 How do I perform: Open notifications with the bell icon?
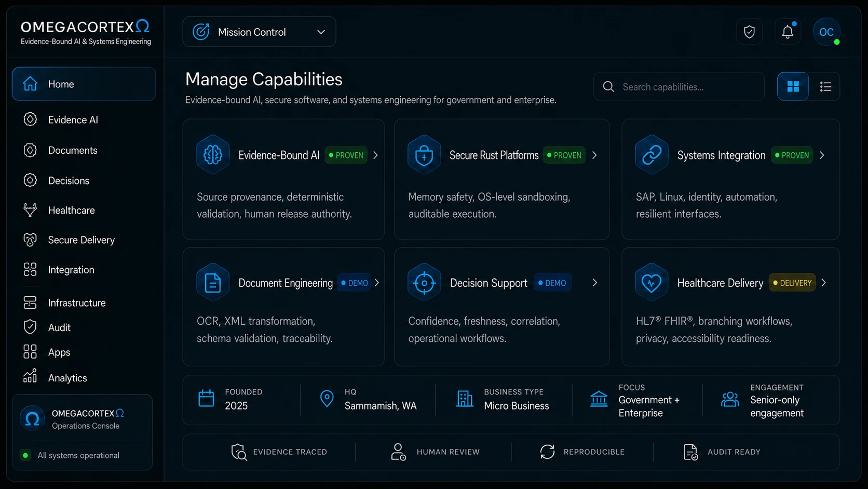pyautogui.click(x=788, y=32)
